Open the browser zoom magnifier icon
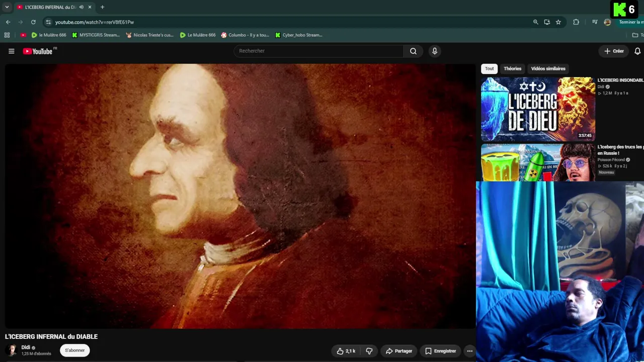The width and height of the screenshot is (644, 362). tap(536, 22)
